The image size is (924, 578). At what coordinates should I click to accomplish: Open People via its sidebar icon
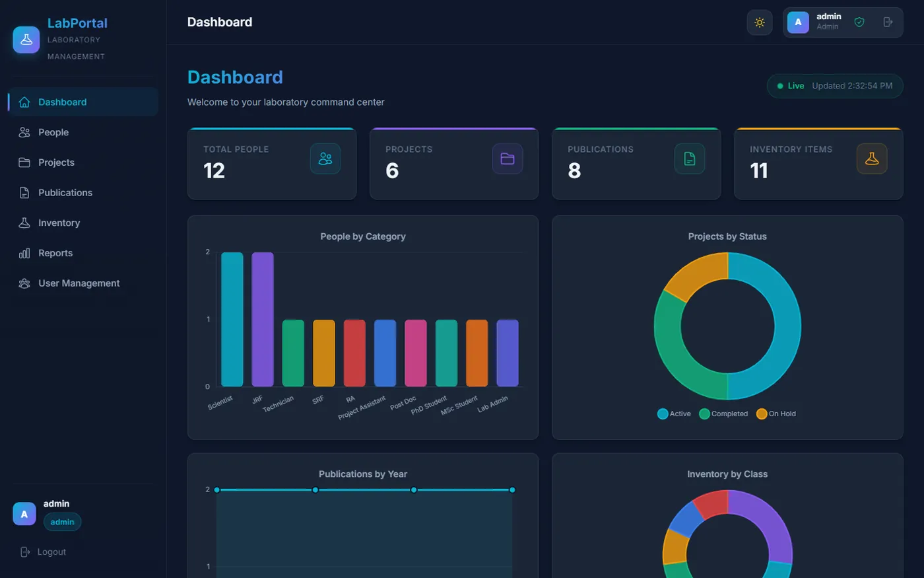click(24, 132)
